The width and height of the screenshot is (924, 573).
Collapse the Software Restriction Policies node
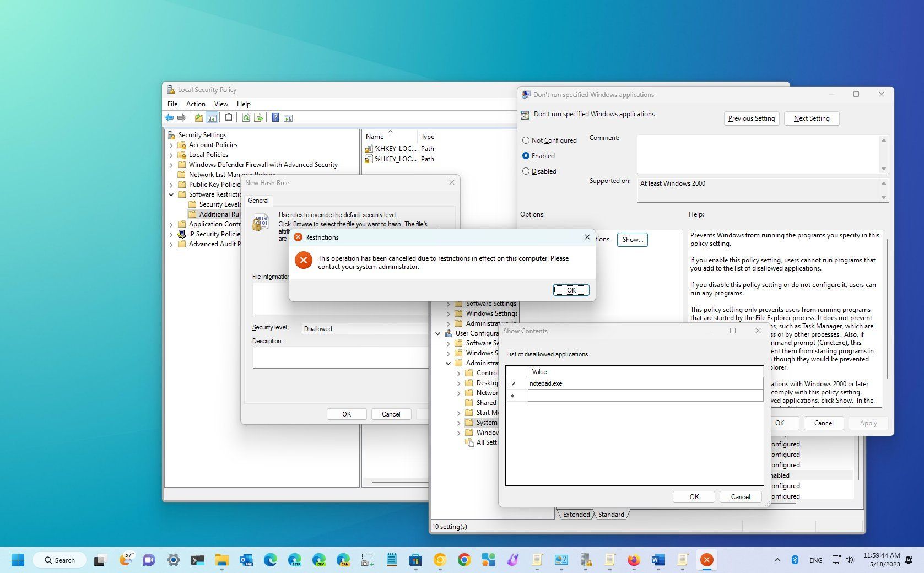pyautogui.click(x=171, y=194)
